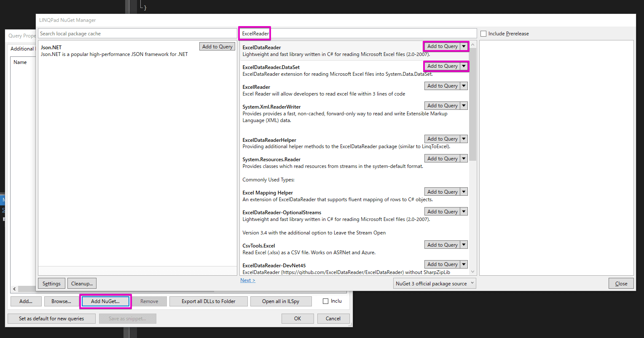Click the Add... button in Query Properties
This screenshot has height=338, width=644.
[26, 301]
